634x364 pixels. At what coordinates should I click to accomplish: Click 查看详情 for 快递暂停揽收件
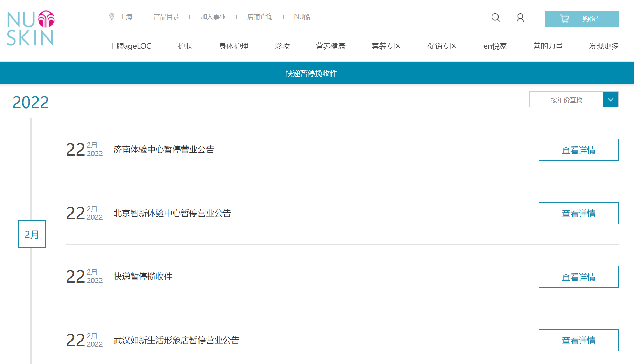578,276
